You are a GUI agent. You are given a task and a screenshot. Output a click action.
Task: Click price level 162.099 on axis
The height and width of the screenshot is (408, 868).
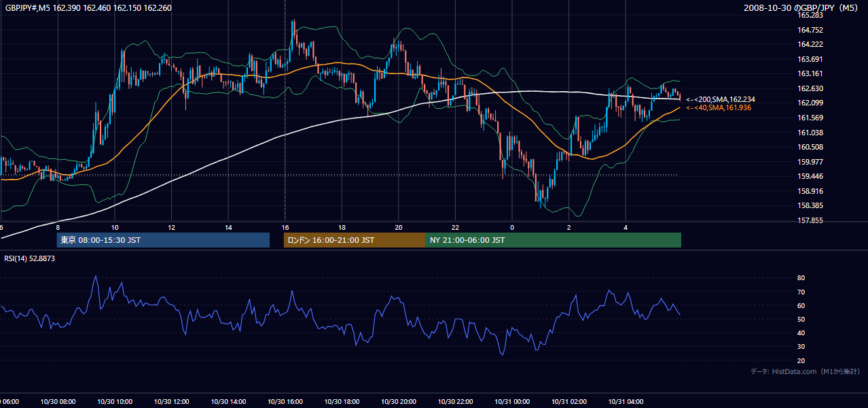810,103
